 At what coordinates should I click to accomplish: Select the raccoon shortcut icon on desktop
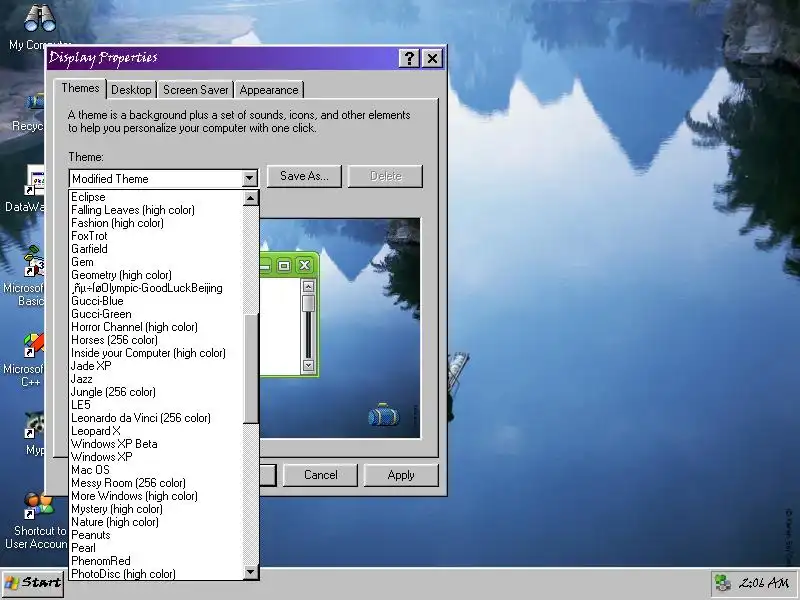pos(35,425)
